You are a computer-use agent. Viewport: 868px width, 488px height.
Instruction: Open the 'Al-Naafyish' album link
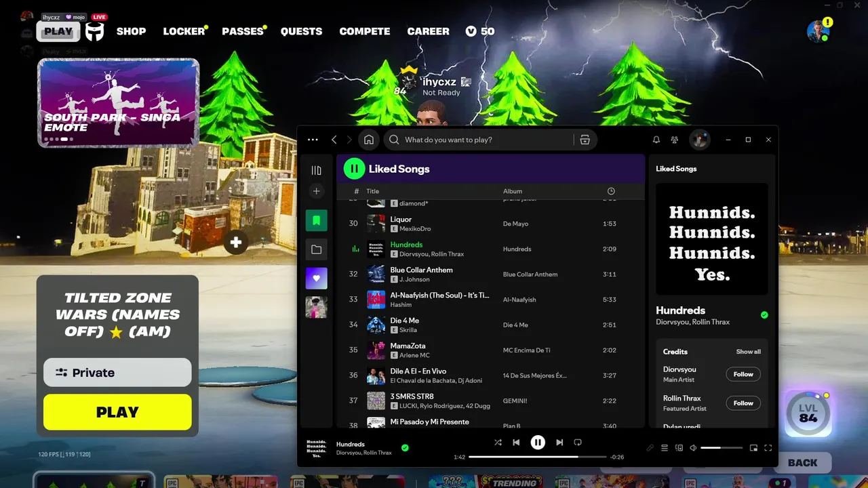point(519,300)
